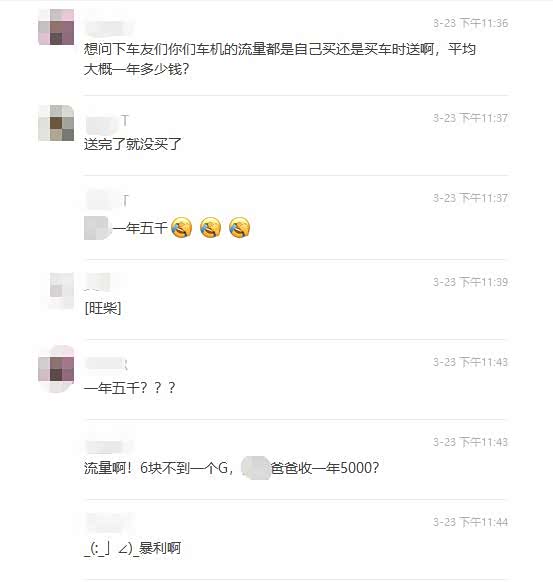Select the message '_(:_」∠)_暴利啊'
Viewport: 553px width, 582px height.
tap(132, 548)
